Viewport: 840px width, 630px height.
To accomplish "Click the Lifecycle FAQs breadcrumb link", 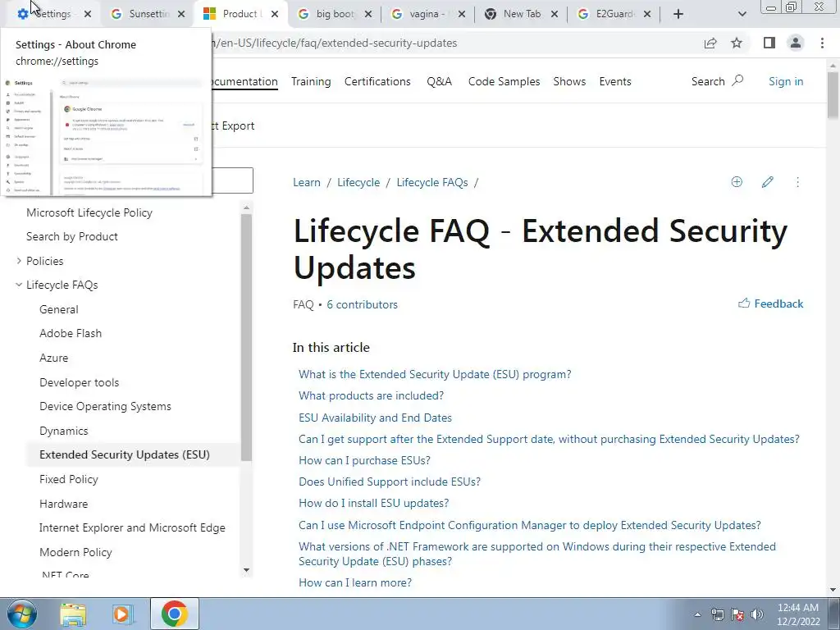I will pyautogui.click(x=431, y=182).
